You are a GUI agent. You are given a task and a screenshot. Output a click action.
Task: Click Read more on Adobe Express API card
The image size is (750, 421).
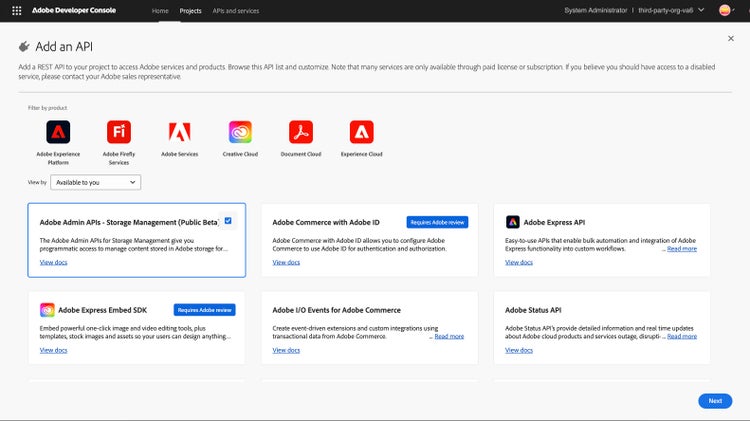tap(682, 249)
